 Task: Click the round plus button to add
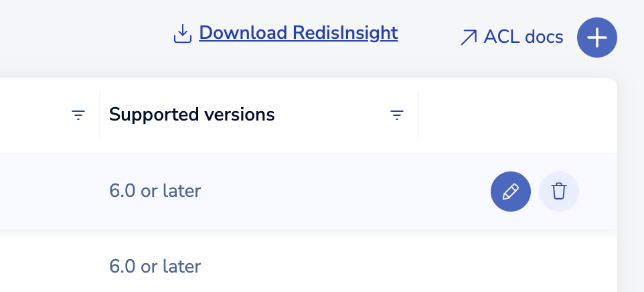coord(596,38)
